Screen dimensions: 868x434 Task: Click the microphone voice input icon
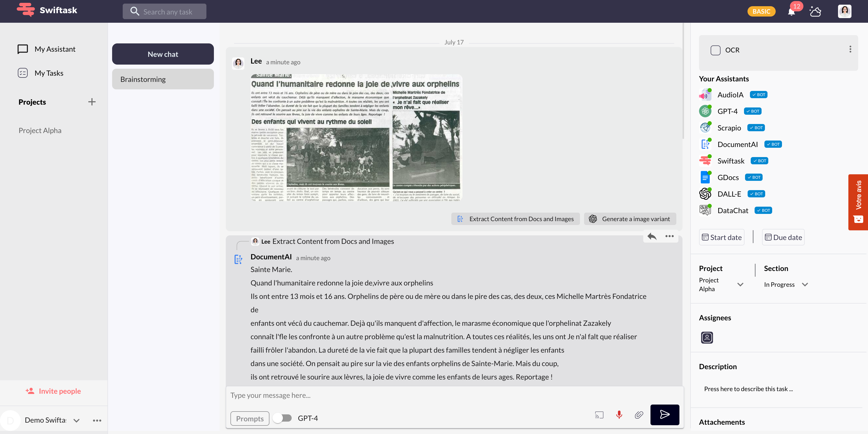[619, 415]
